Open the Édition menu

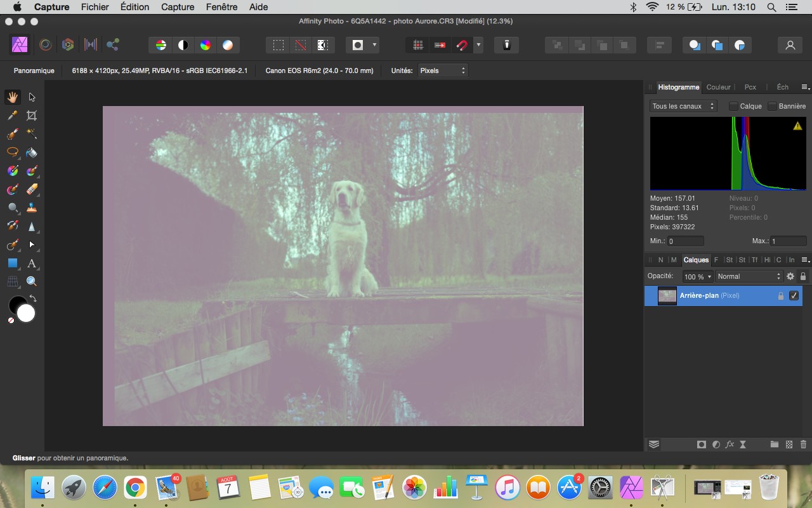coord(134,7)
